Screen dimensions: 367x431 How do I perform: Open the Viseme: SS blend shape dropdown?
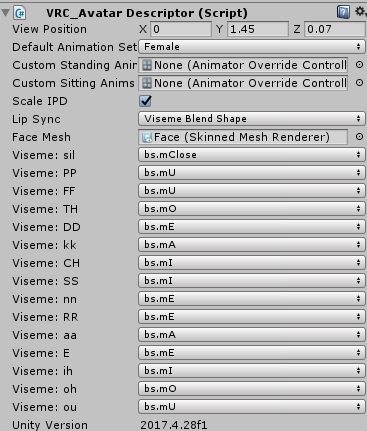252,281
